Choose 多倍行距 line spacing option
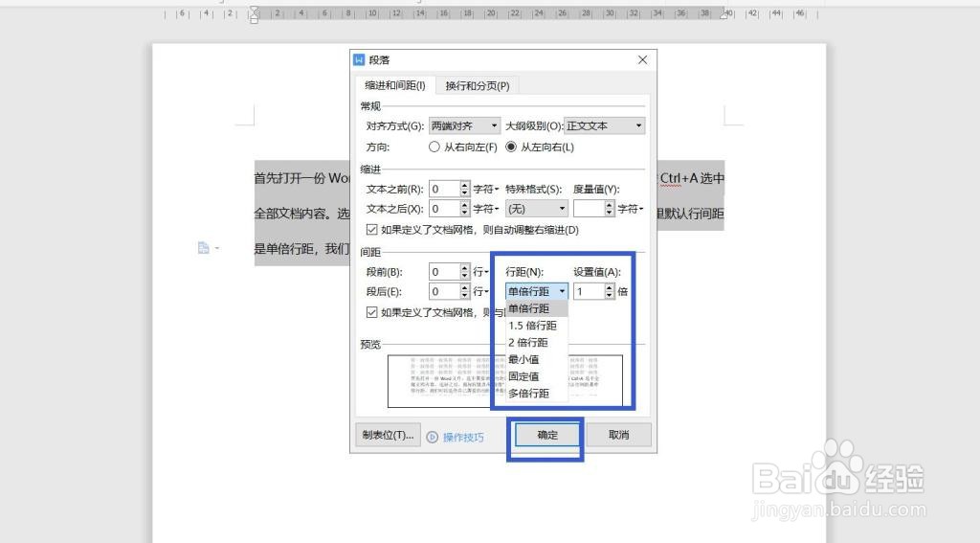This screenshot has height=543, width=980. tap(537, 393)
